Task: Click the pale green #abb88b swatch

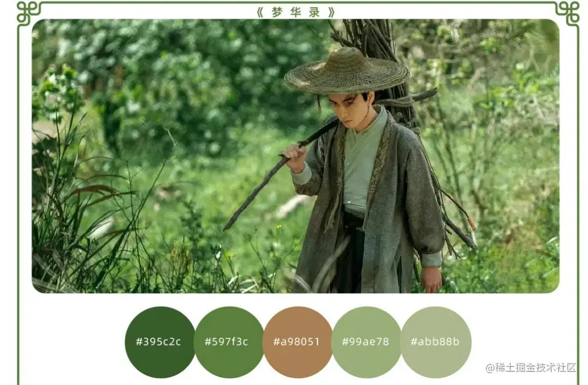Action: [x=435, y=342]
